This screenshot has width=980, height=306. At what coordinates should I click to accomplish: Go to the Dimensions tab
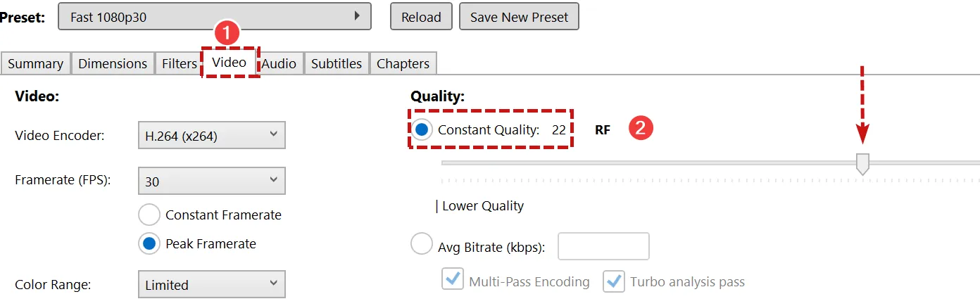[113, 63]
